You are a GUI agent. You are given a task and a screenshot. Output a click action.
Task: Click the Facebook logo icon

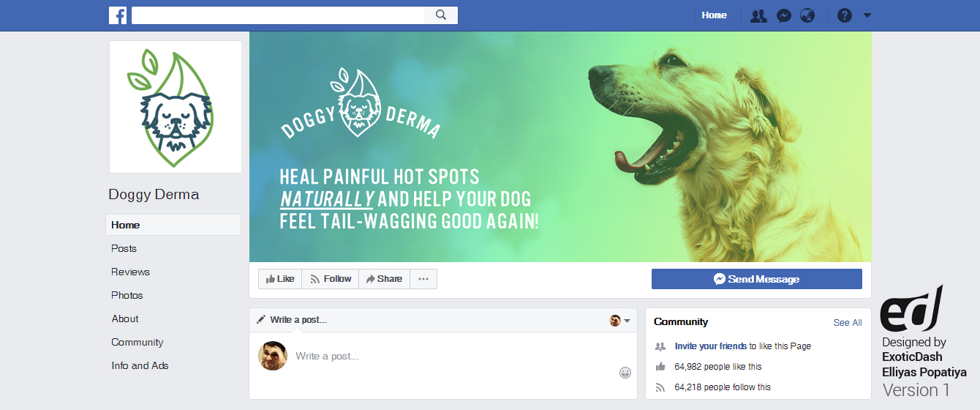(118, 15)
